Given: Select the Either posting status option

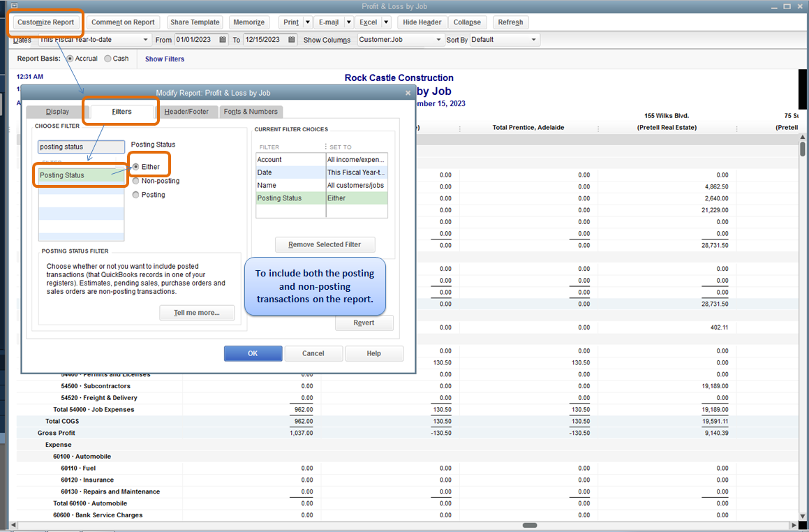Looking at the screenshot, I should 136,167.
